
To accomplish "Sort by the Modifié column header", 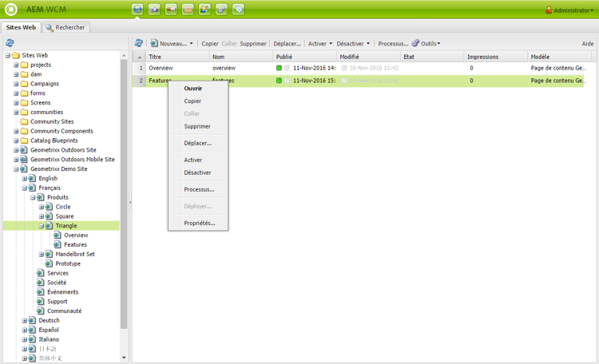I will 369,57.
